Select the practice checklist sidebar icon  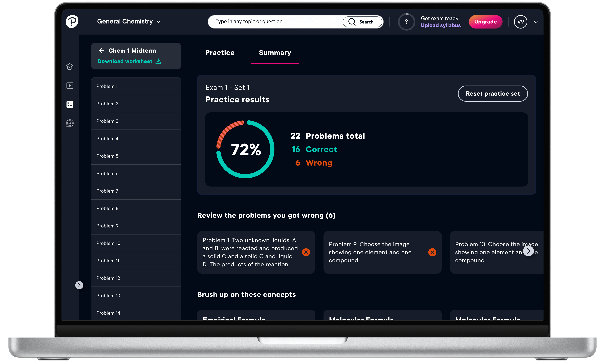(x=70, y=104)
